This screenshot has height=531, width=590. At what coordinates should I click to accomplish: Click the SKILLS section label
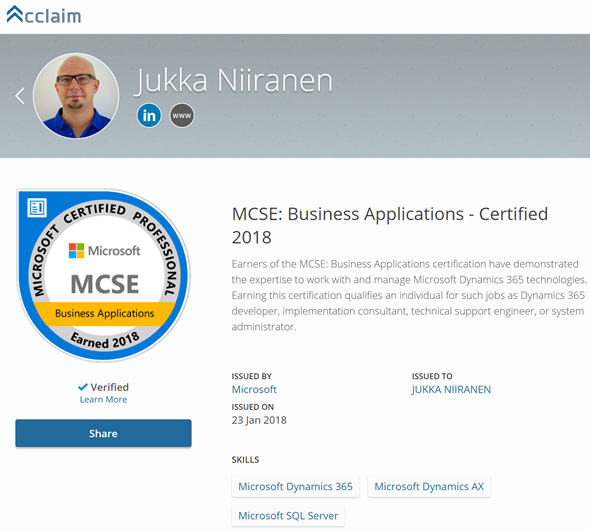click(x=245, y=459)
